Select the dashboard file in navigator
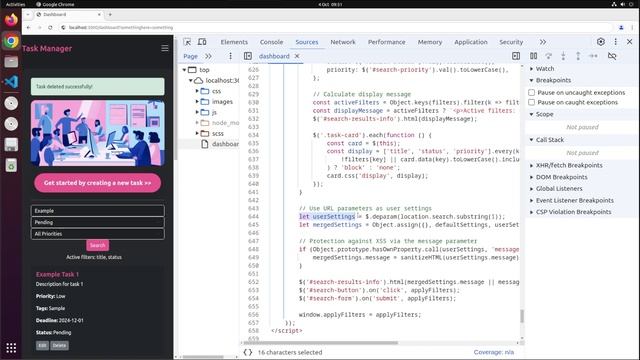 point(220,144)
